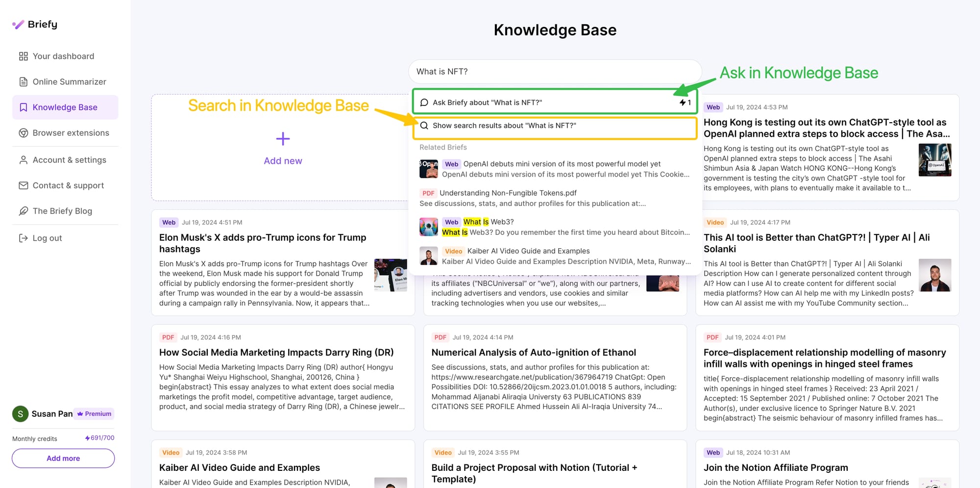Click the plus icon above Add new
Viewport: 980px width, 488px height.
[x=283, y=139]
